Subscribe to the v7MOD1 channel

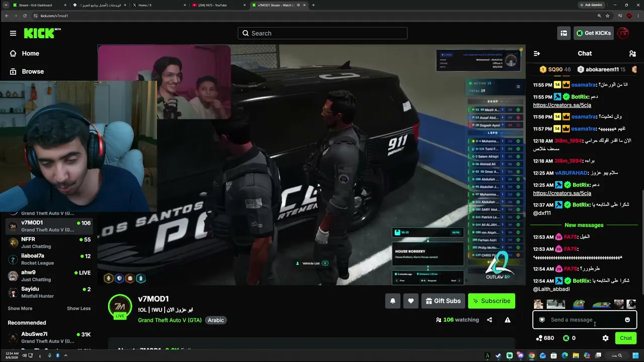(x=492, y=301)
